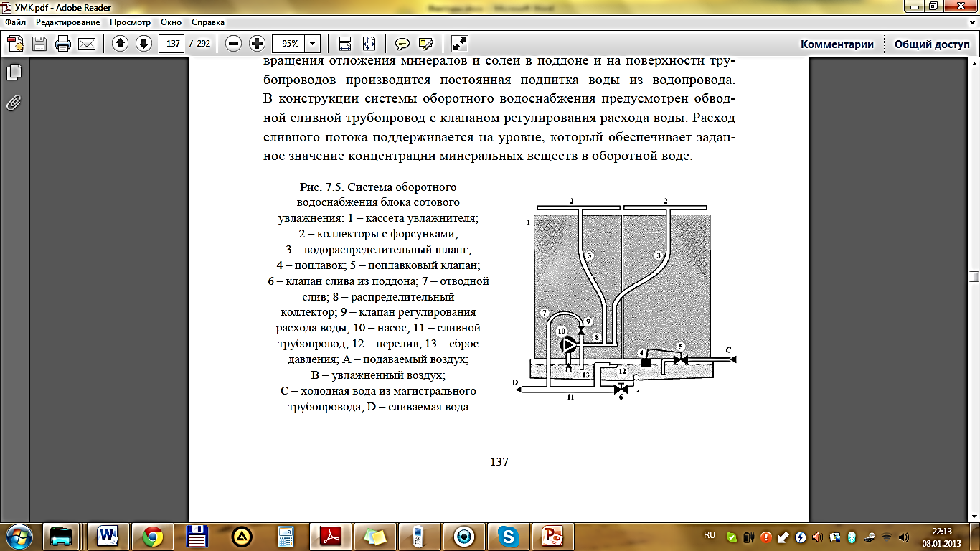Click the vertical scrollbar thumb
Viewport: 980px width, 551px height.
click(974, 277)
